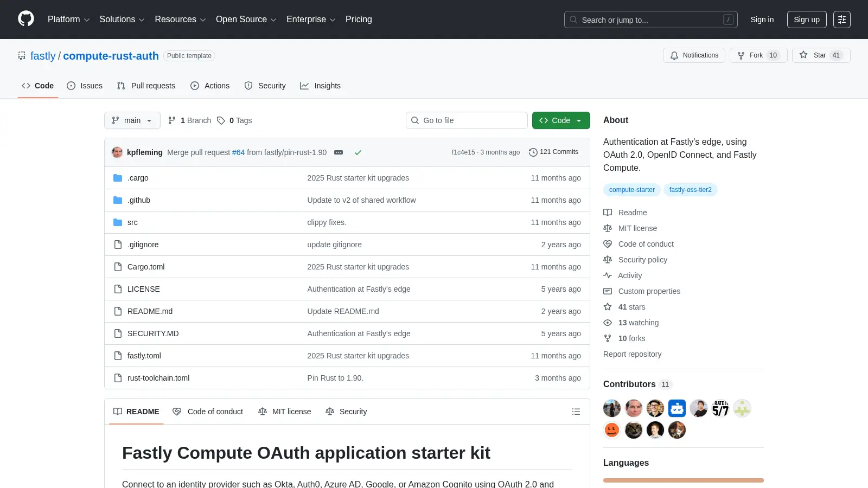
Task: Expand the commit message ellipsis
Action: (x=339, y=152)
